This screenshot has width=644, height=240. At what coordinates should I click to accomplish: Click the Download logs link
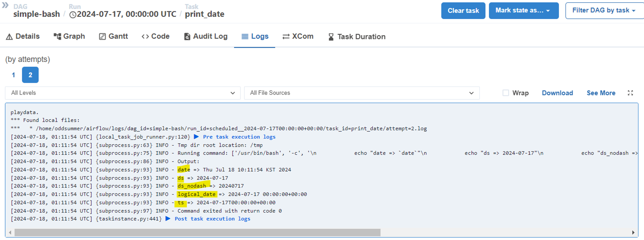(x=557, y=93)
